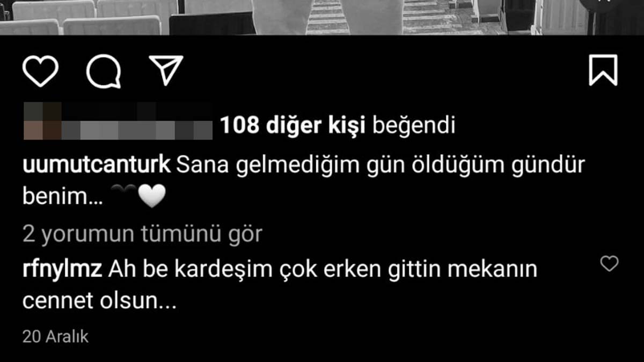Open comments via speech bubble icon
The image size is (644, 362).
104,71
